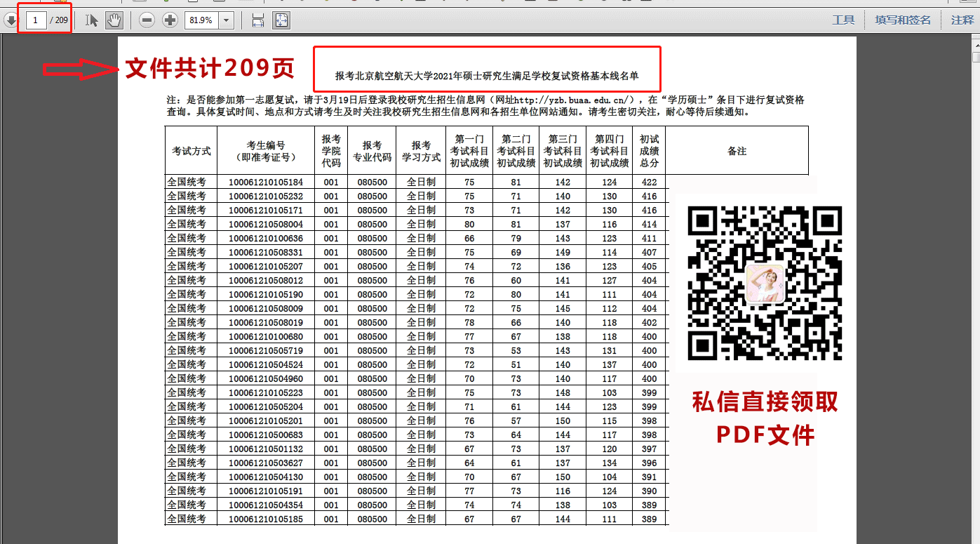Click the 81.9% zoom percentage field
This screenshot has height=544, width=980.
point(201,20)
